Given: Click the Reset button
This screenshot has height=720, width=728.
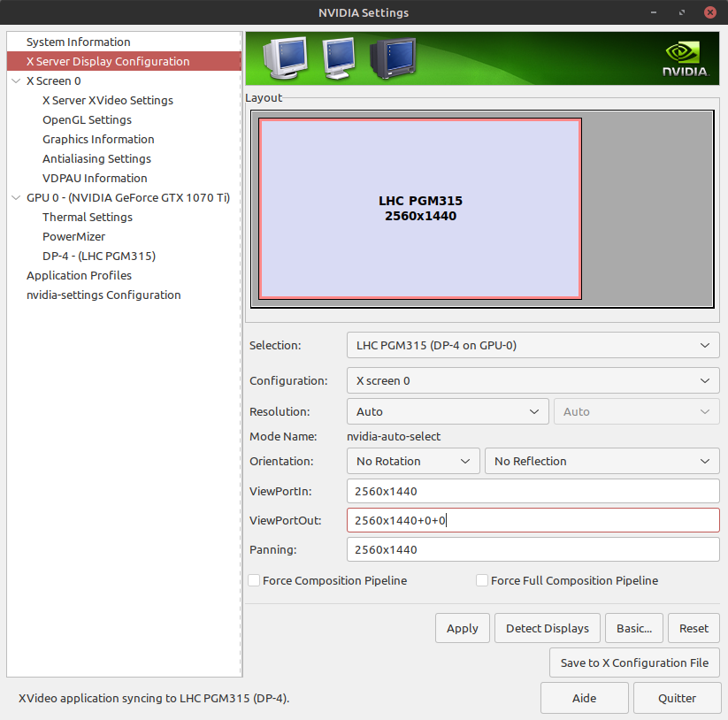Looking at the screenshot, I should [x=694, y=628].
